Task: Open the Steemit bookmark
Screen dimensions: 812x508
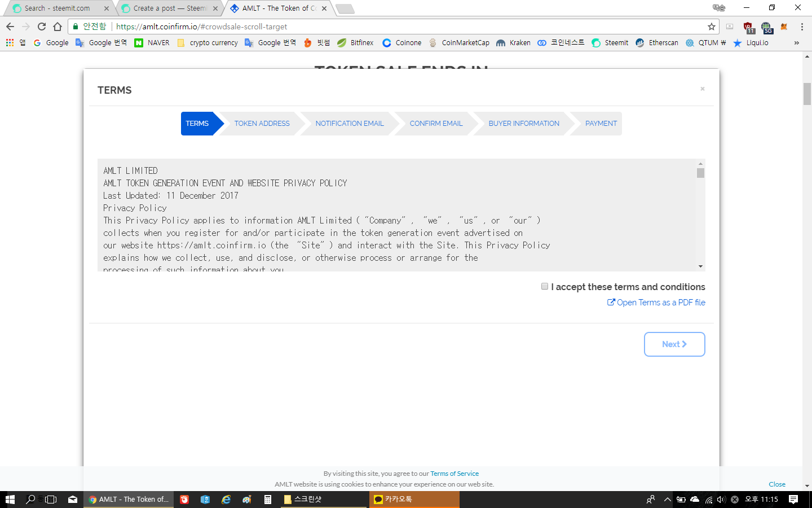Action: [610, 42]
